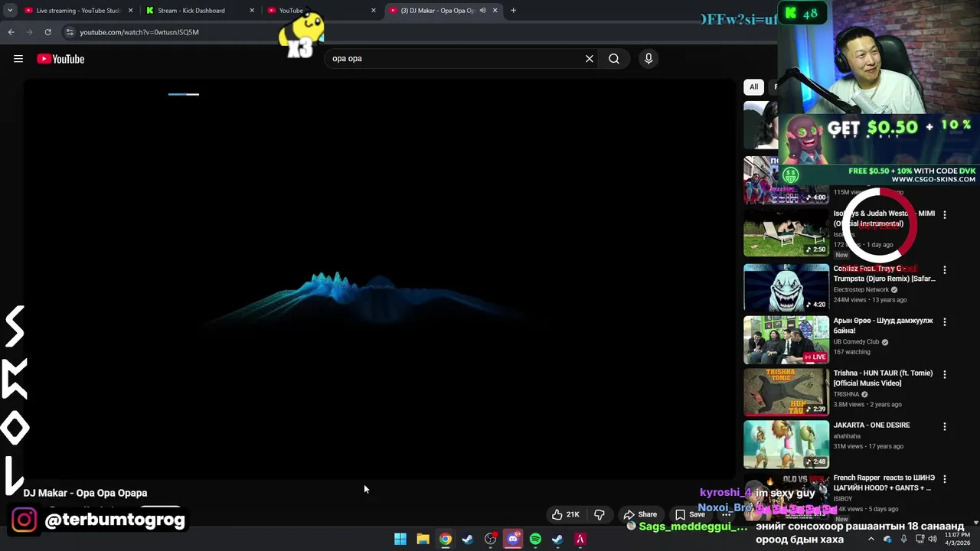Show hidden system tray icons

[871, 539]
